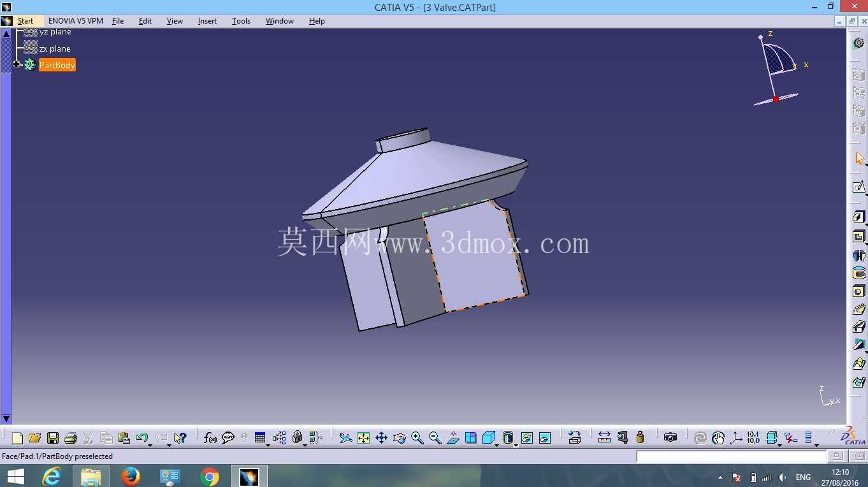This screenshot has width=868, height=487.
Task: Open the ENOVIA V5 VPM menu
Action: coord(76,21)
